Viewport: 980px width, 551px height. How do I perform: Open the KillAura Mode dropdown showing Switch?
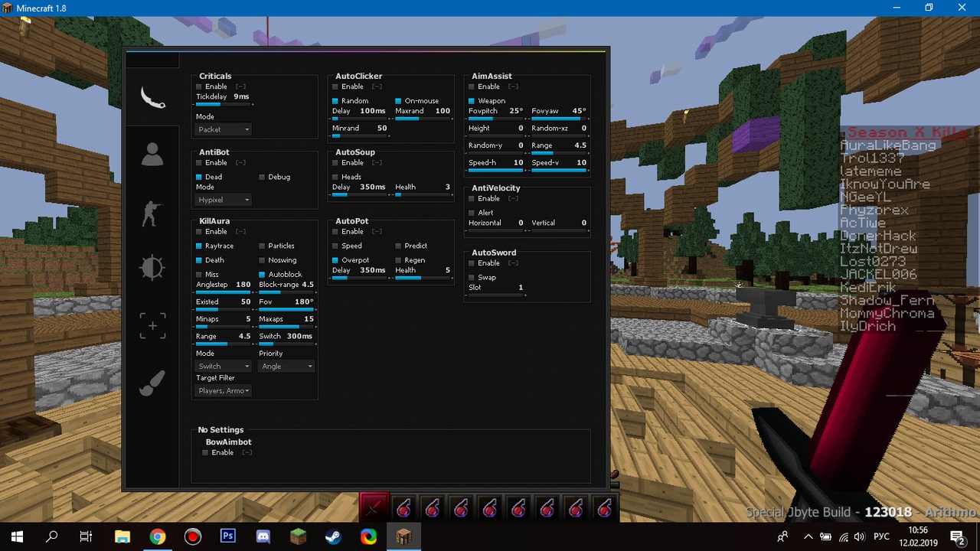pyautogui.click(x=224, y=367)
